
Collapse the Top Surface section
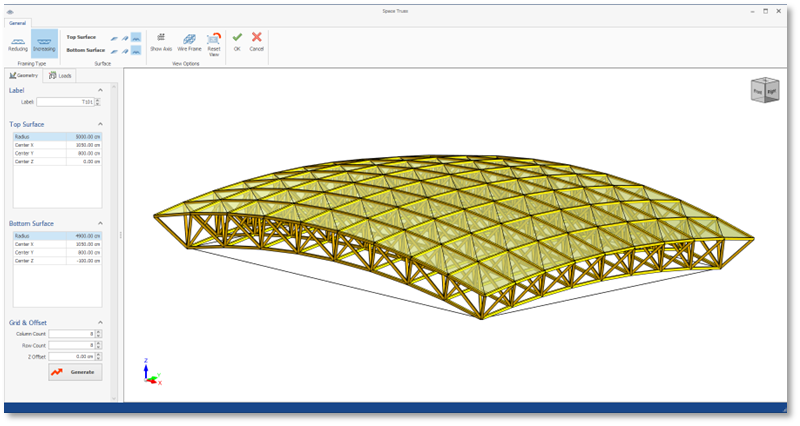pos(100,124)
